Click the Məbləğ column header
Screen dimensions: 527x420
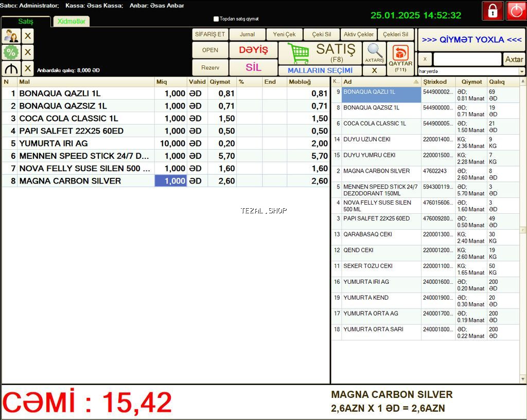pyautogui.click(x=308, y=82)
